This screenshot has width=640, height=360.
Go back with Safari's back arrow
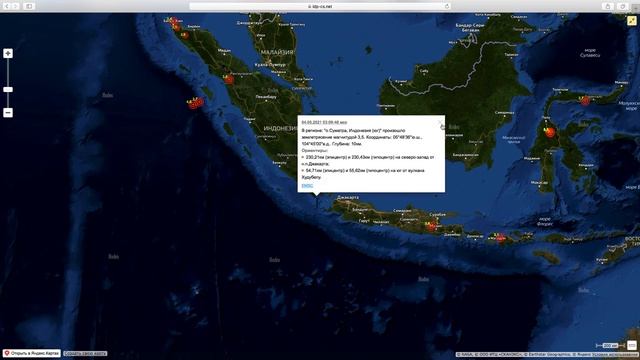[7, 6]
